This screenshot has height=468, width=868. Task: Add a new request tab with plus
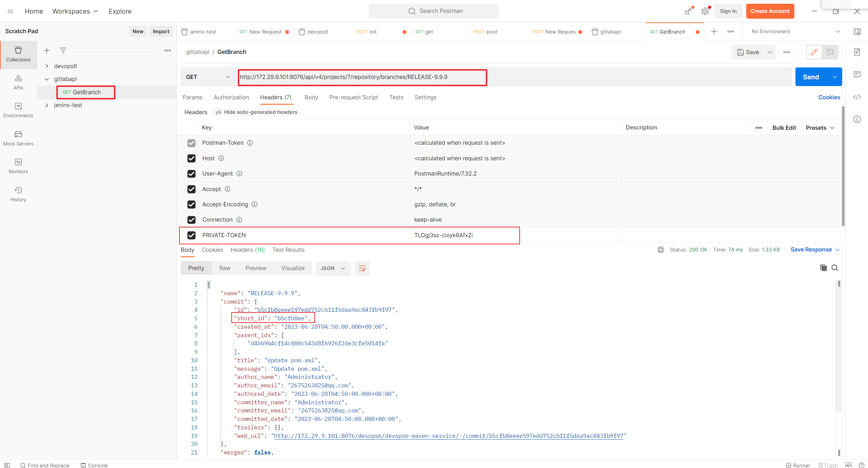click(714, 32)
